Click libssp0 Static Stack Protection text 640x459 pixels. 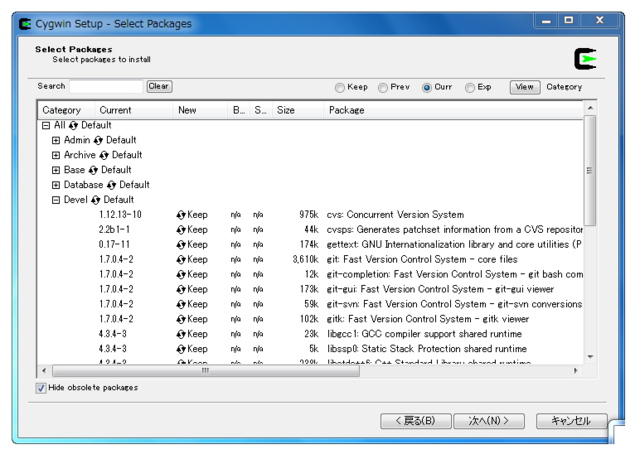tap(427, 349)
